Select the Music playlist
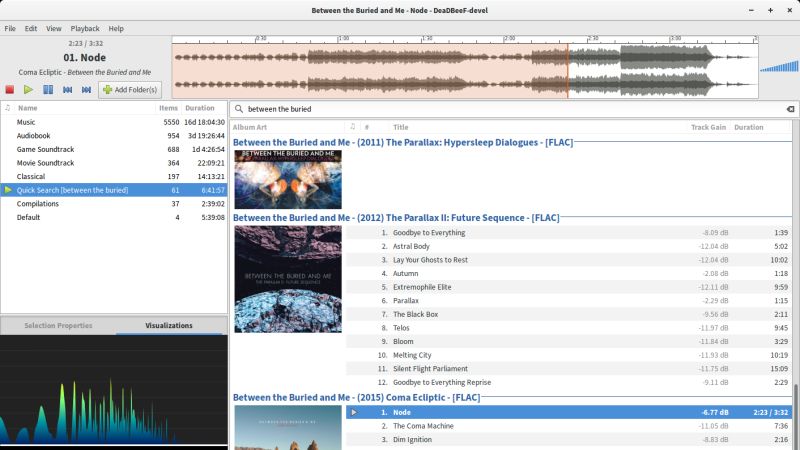Screen dimensions: 800x450 pyautogui.click(x=114, y=122)
